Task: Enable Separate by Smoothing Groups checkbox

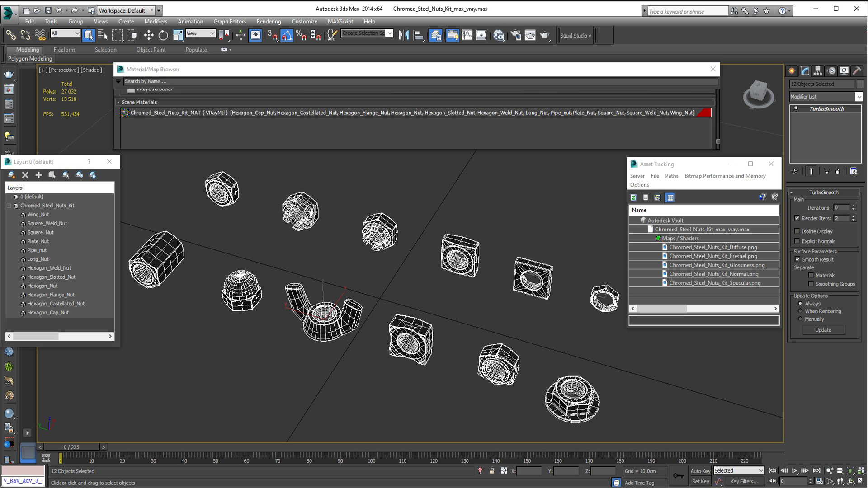Action: pos(811,284)
